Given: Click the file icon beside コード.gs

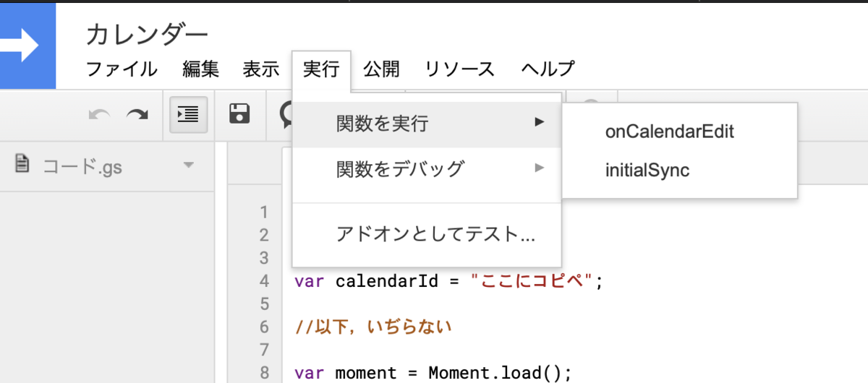Looking at the screenshot, I should 23,165.
